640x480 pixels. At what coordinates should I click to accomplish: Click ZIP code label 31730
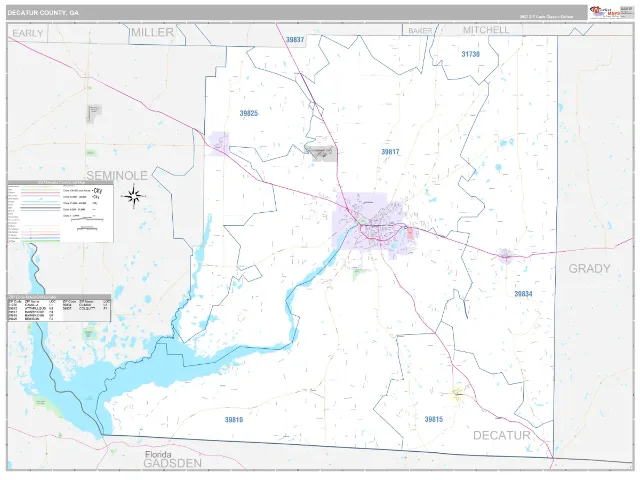click(x=471, y=54)
